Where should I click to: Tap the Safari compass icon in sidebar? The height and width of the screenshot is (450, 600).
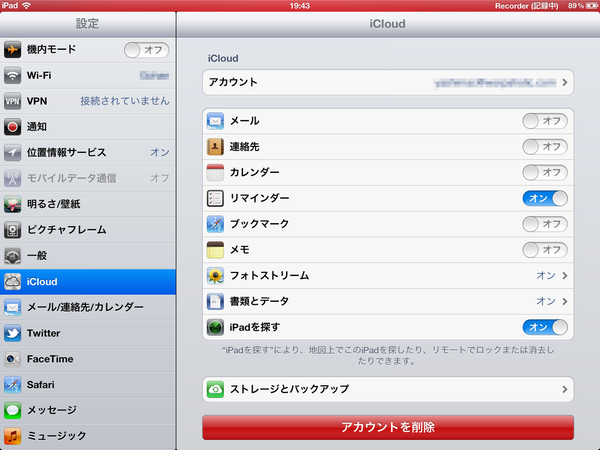tap(12, 385)
